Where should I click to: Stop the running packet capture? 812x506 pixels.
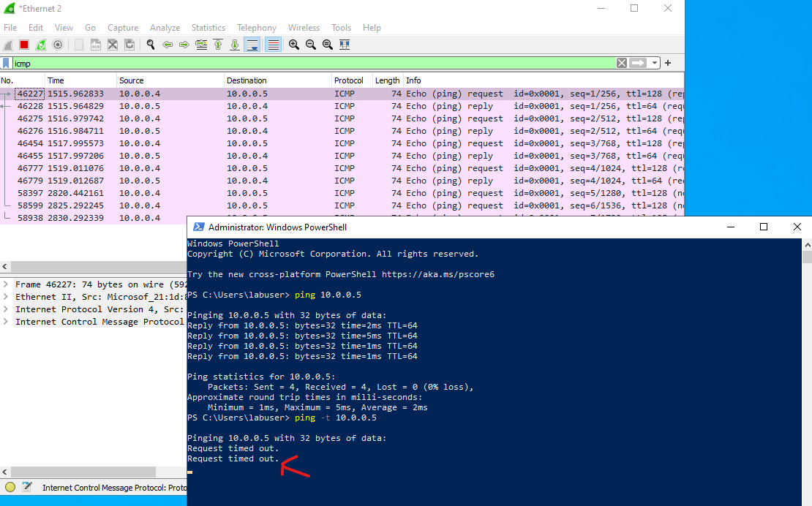pos(24,45)
